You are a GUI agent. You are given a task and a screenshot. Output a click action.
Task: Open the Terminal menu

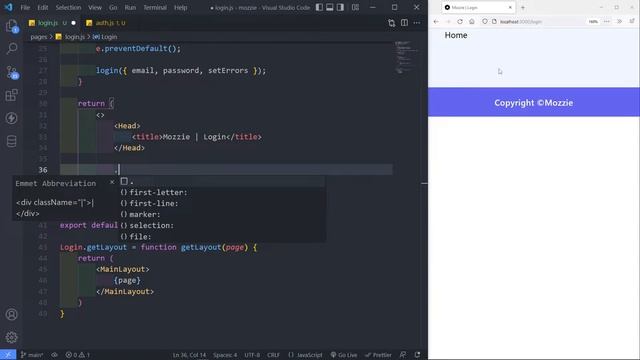pyautogui.click(x=155, y=7)
